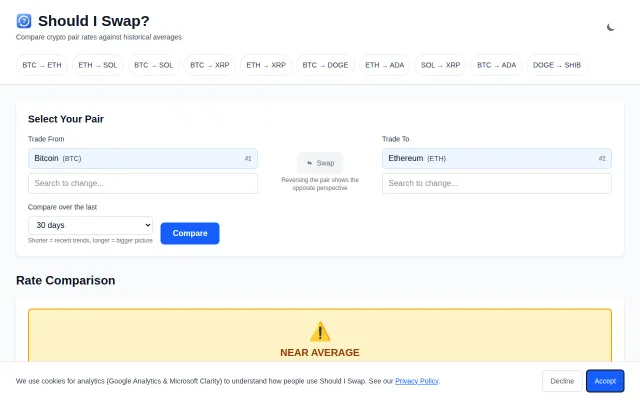Focus the Trade To search field

tap(497, 183)
